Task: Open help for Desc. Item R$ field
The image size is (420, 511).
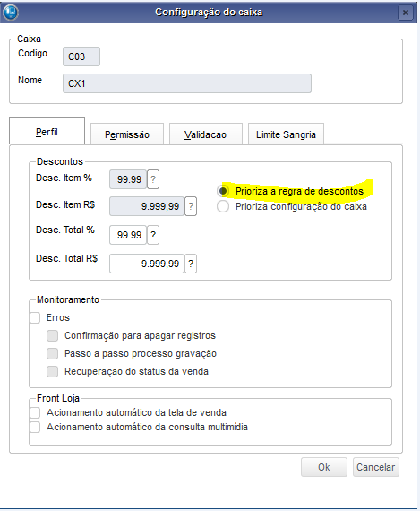Action: [x=191, y=206]
